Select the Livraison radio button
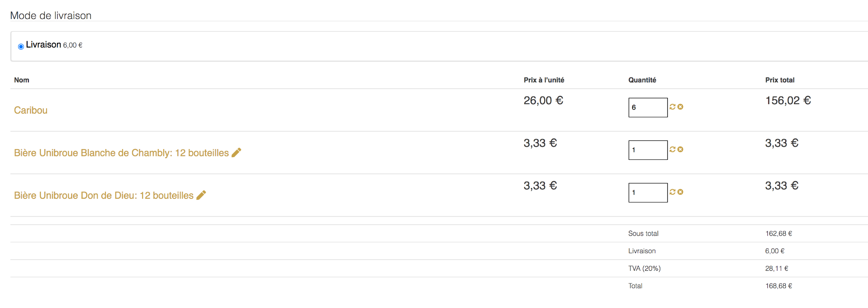The height and width of the screenshot is (308, 868). [21, 46]
